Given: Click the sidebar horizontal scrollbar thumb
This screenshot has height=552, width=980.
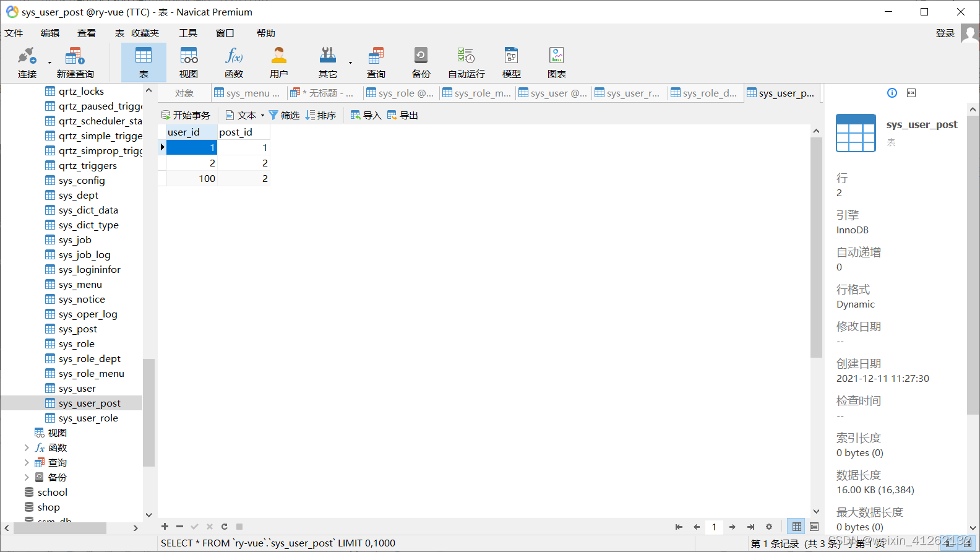Looking at the screenshot, I should (60, 528).
